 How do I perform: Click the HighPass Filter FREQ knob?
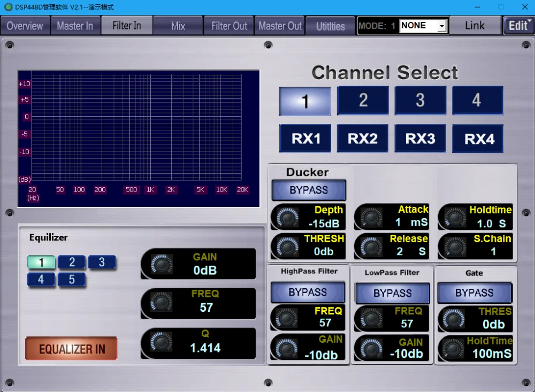286,318
